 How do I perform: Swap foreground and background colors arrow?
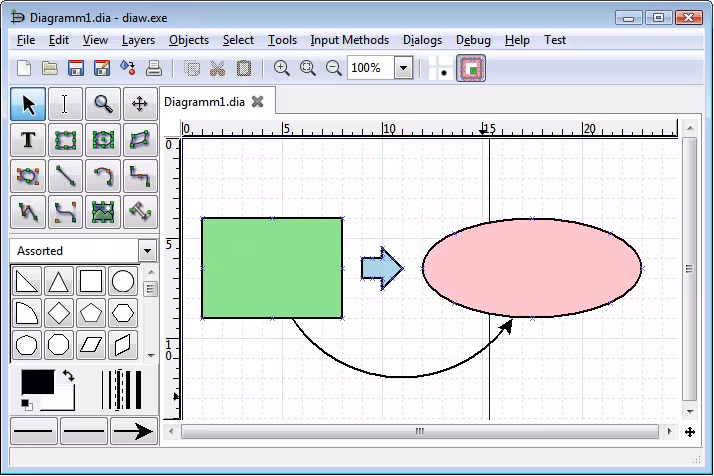(x=68, y=376)
